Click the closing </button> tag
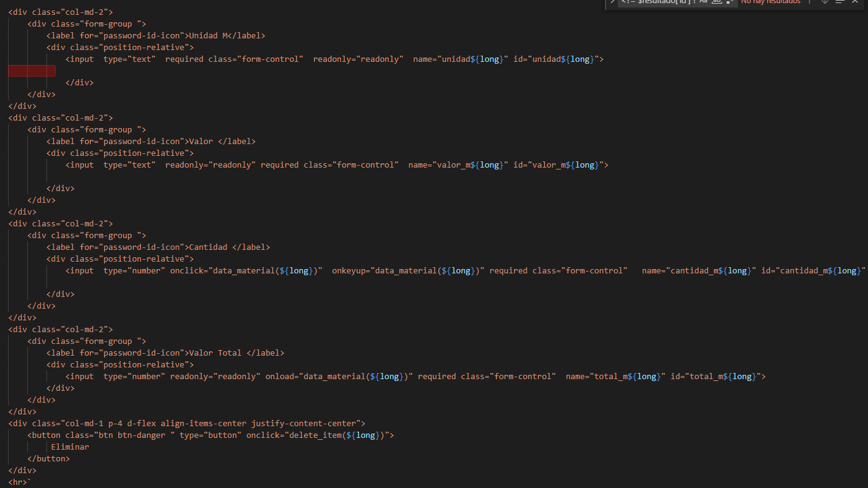The height and width of the screenshot is (488, 868). [49, 459]
